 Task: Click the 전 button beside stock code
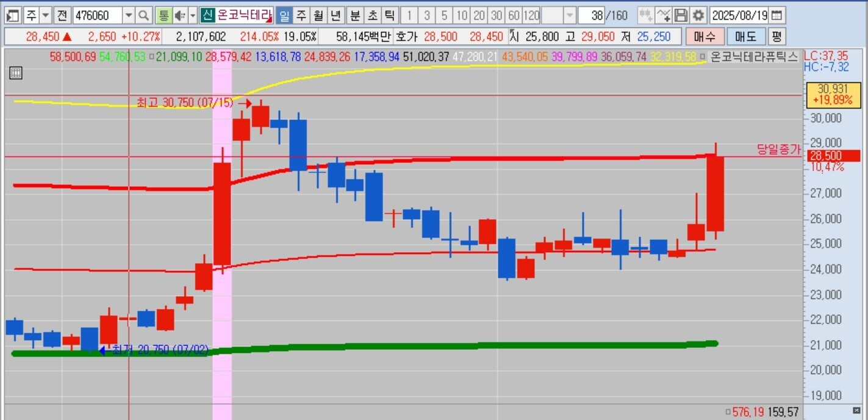pyautogui.click(x=62, y=15)
